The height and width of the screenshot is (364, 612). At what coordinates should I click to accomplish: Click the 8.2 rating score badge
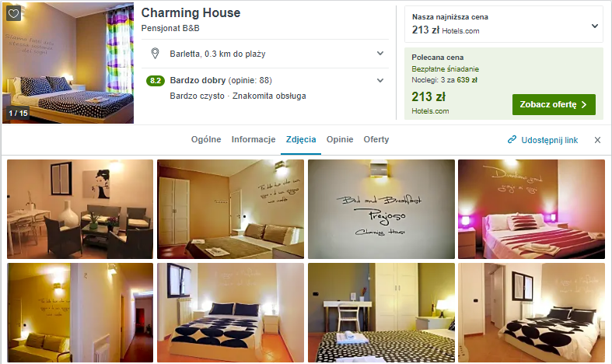tap(156, 80)
